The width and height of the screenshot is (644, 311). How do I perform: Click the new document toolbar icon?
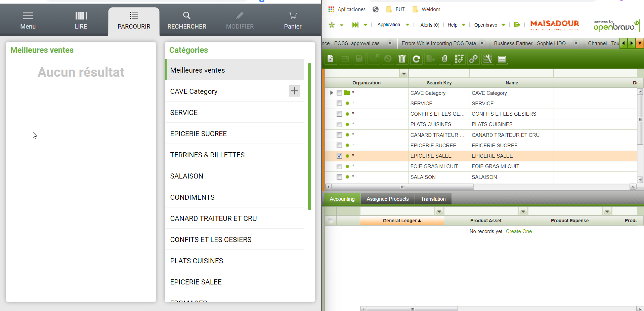(331, 59)
